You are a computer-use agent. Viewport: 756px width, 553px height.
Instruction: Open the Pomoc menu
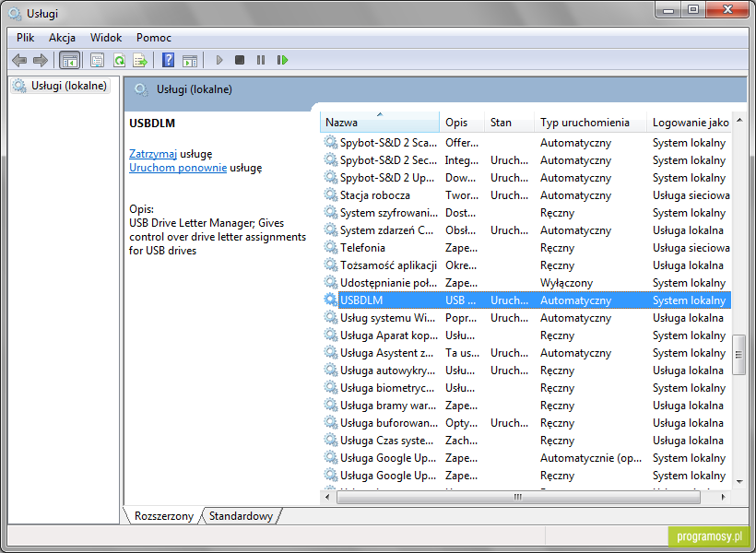(153, 38)
